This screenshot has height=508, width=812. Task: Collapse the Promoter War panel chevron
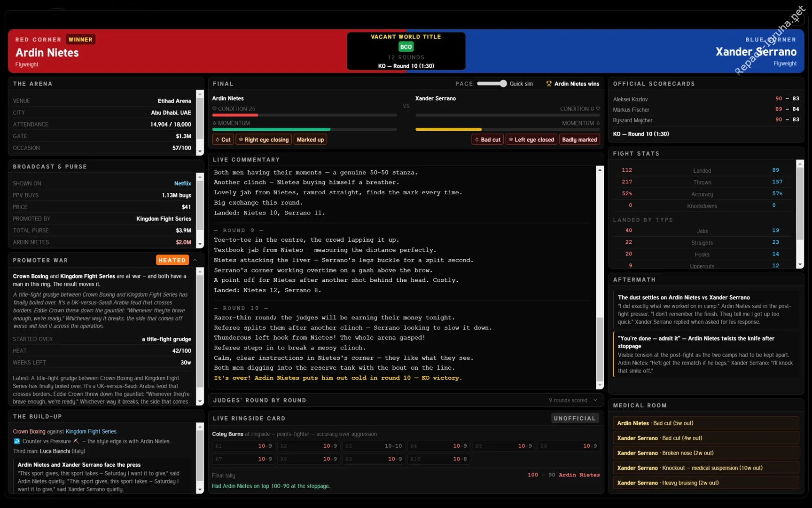point(195,260)
